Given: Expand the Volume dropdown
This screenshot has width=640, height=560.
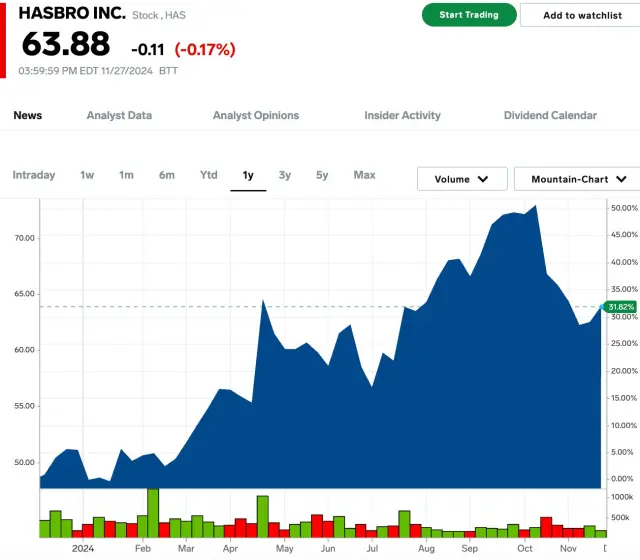Looking at the screenshot, I should click(x=462, y=179).
